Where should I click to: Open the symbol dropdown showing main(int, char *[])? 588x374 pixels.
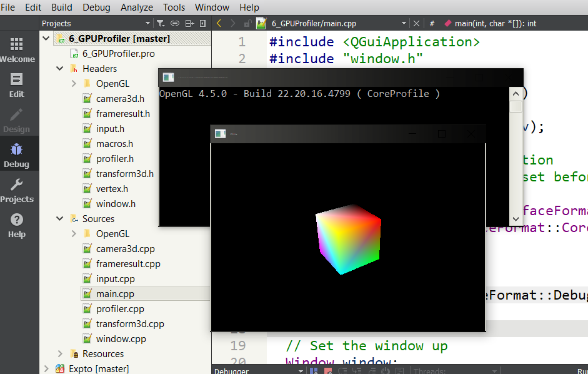tap(494, 24)
